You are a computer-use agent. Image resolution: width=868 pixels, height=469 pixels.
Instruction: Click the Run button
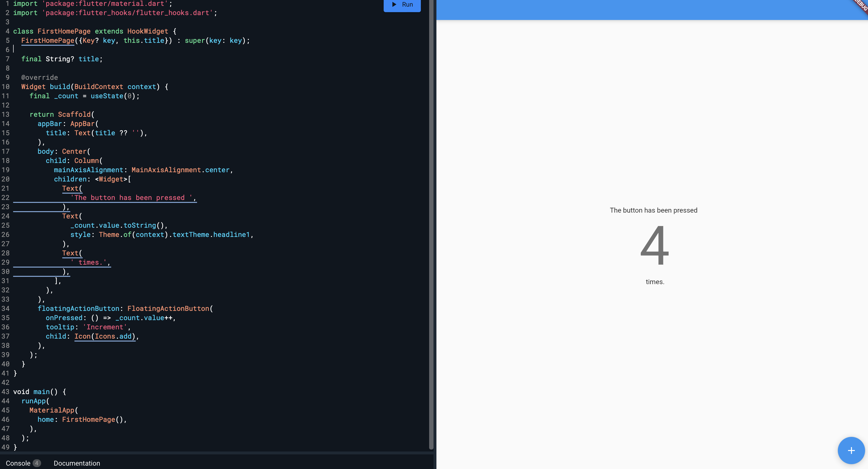coord(402,5)
